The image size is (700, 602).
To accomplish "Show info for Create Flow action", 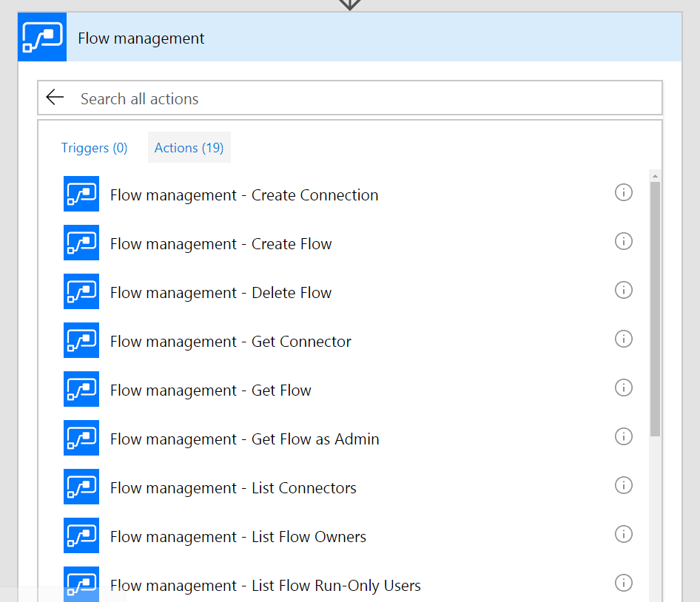I will point(624,241).
